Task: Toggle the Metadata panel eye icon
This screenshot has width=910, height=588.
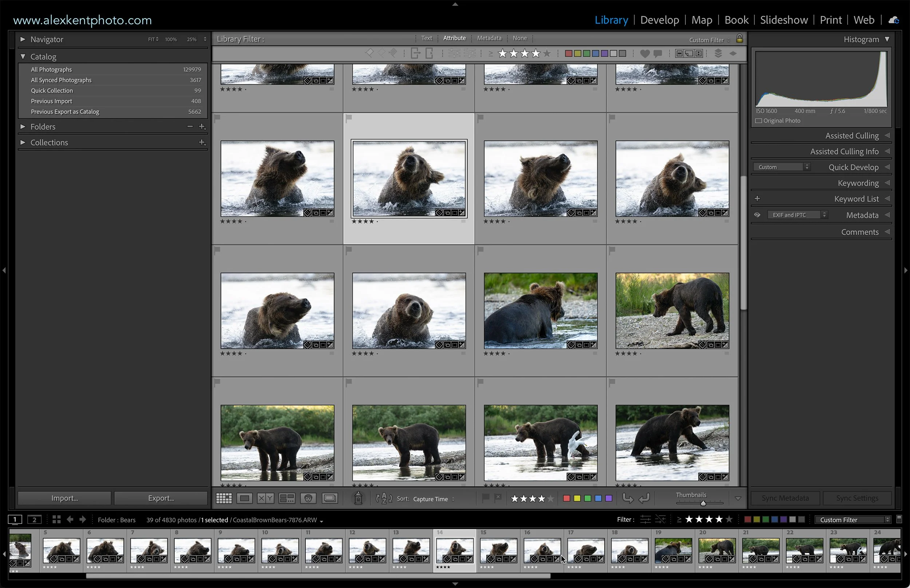Action: [757, 215]
